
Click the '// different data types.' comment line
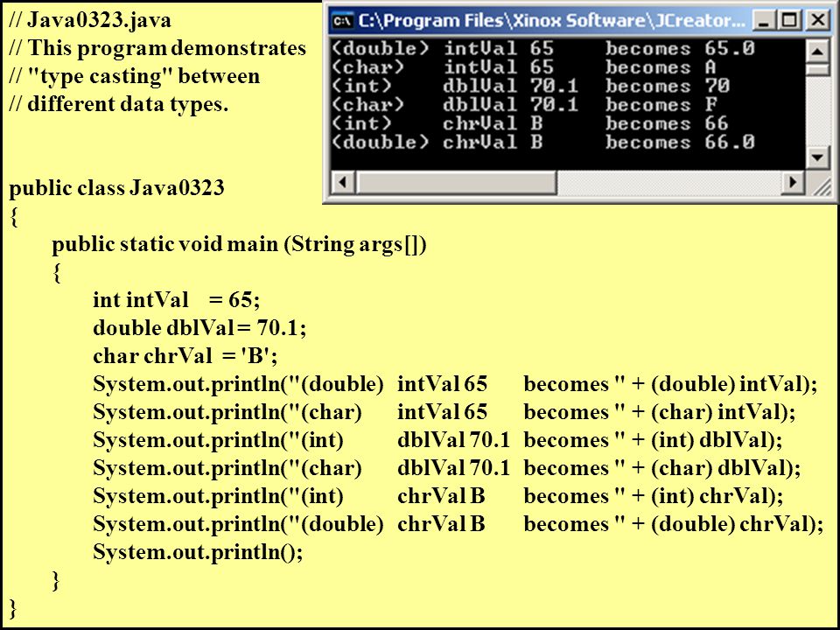pyautogui.click(x=119, y=104)
